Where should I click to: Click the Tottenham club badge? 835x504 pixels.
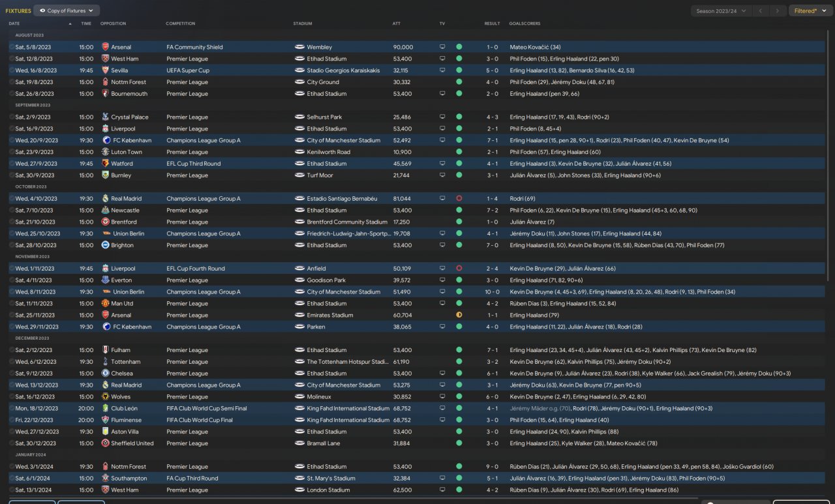106,362
